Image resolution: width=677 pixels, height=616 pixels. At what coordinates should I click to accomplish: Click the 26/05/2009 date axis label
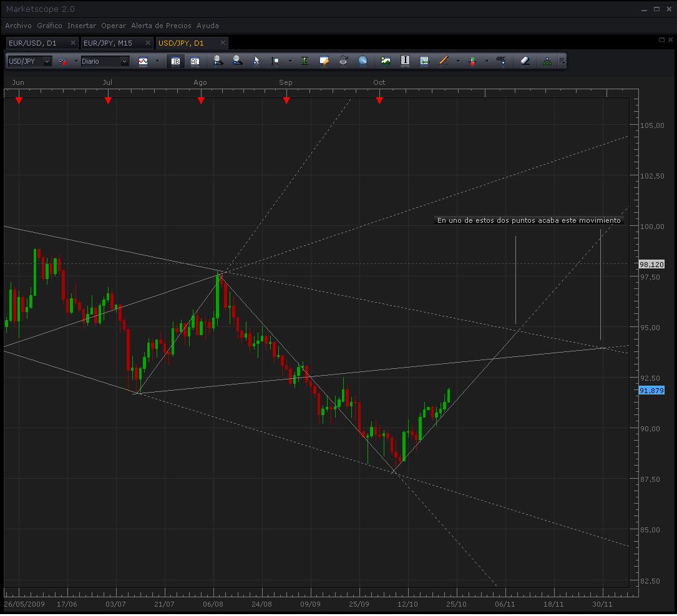point(24,604)
